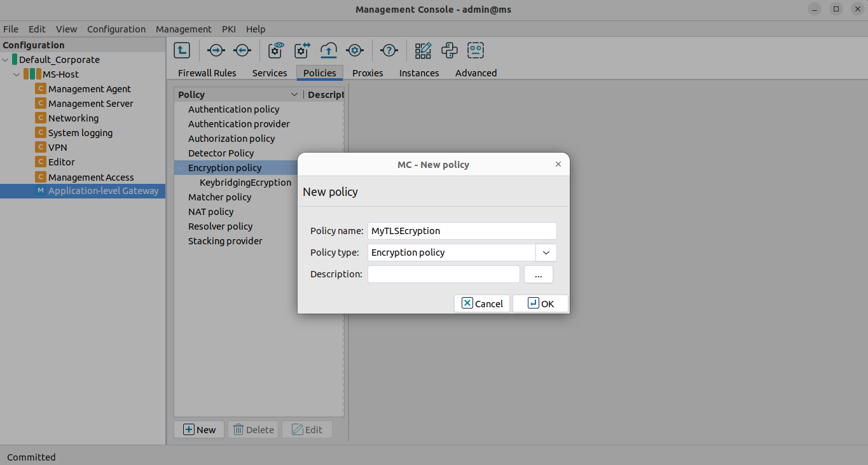Click the Management Server component icon
Screen dimensions: 868x465
41,103
